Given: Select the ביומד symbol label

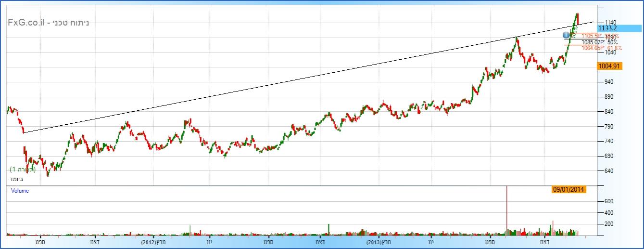Looking at the screenshot, I should click(16, 179).
